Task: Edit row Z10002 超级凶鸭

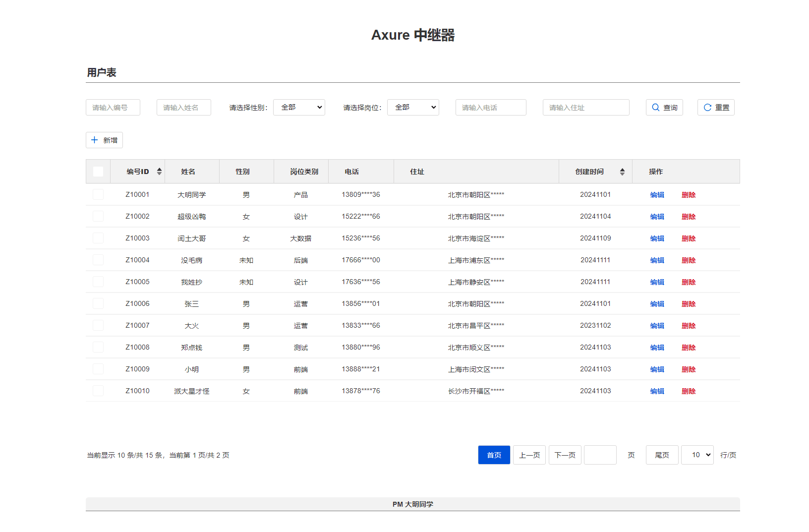Action: click(x=657, y=217)
